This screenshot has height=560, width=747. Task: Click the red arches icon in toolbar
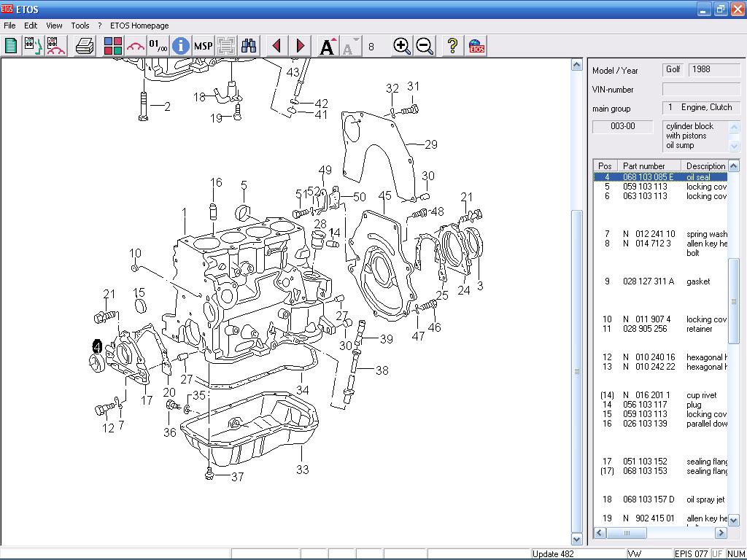pyautogui.click(x=136, y=46)
